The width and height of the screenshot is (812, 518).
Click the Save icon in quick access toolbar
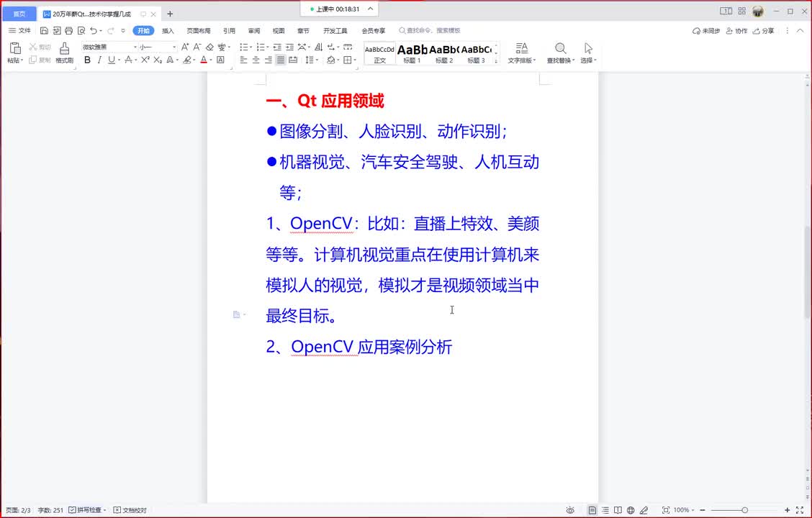44,30
